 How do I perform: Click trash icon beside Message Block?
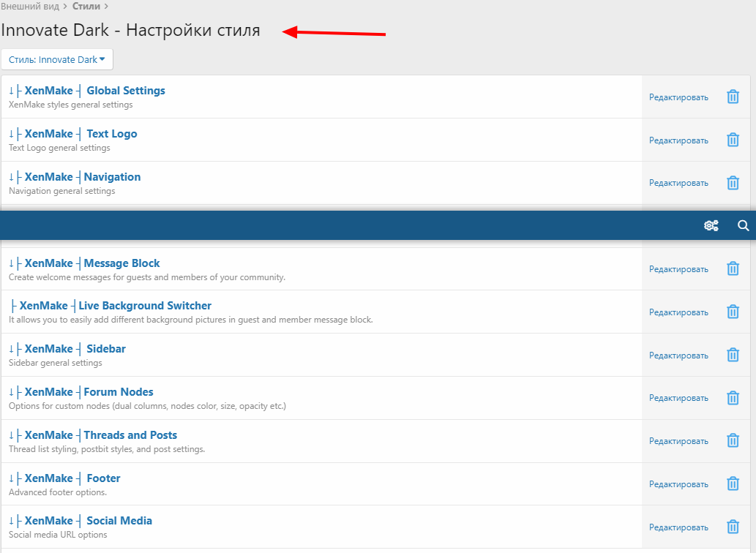tap(733, 269)
